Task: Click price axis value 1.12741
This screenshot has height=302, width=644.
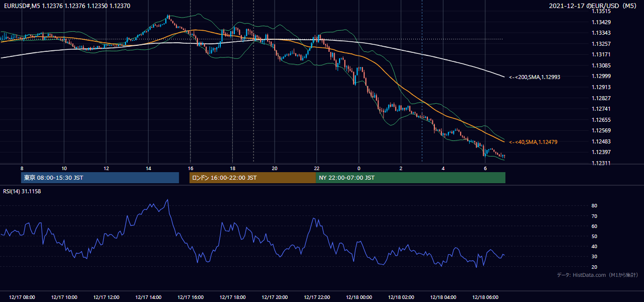Action: [x=601, y=109]
